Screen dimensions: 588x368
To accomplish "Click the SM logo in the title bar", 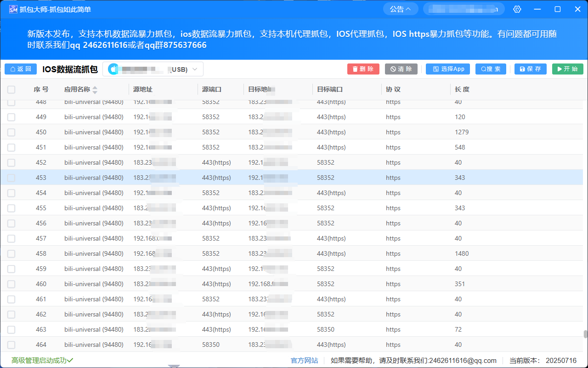I will [13, 8].
